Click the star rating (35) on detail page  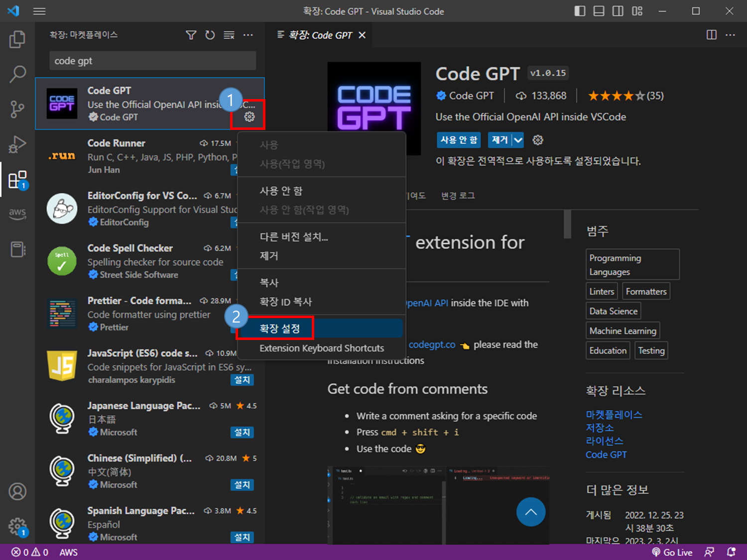[626, 96]
